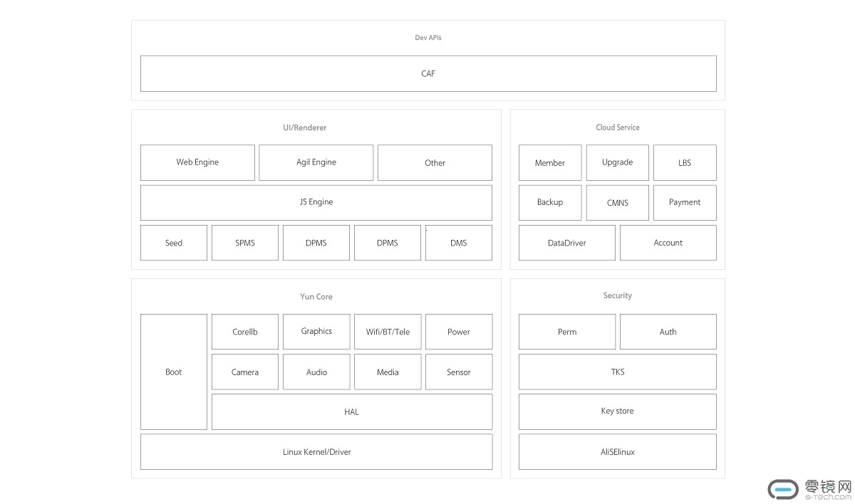
Task: Select the TKS bar
Action: pos(618,372)
